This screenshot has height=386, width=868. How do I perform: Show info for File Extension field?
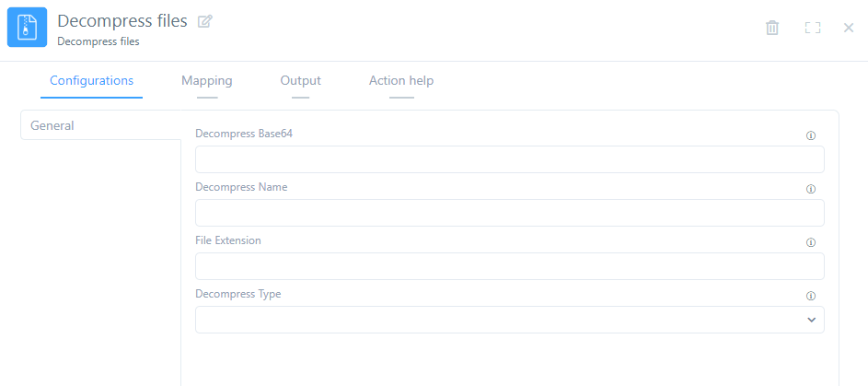(811, 242)
